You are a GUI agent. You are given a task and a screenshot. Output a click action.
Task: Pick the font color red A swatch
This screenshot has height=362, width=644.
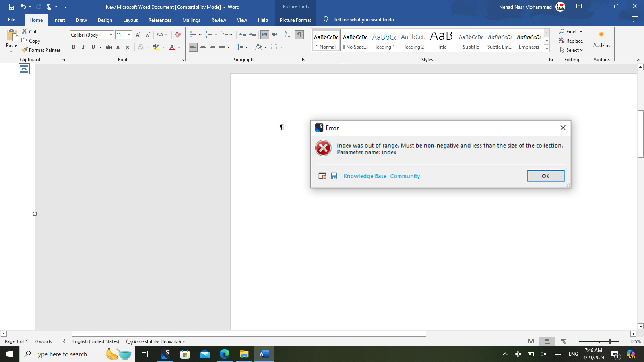(172, 47)
